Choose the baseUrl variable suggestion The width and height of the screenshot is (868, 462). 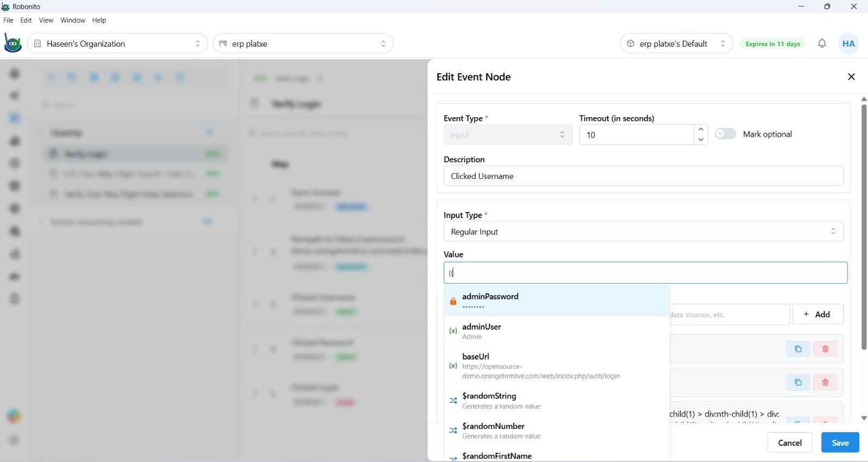pyautogui.click(x=557, y=366)
